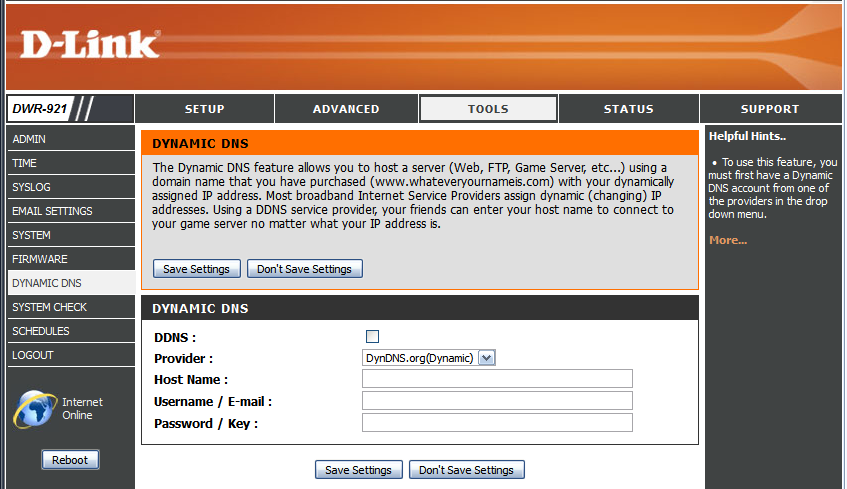Click the D-Link logo
This screenshot has height=489, width=847.
[90, 44]
